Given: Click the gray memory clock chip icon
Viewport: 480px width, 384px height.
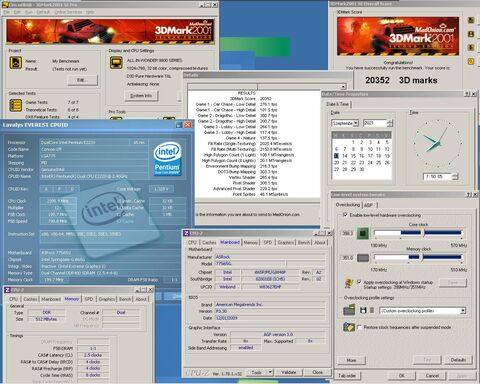Looking at the screenshot, I should pyautogui.click(x=363, y=258).
